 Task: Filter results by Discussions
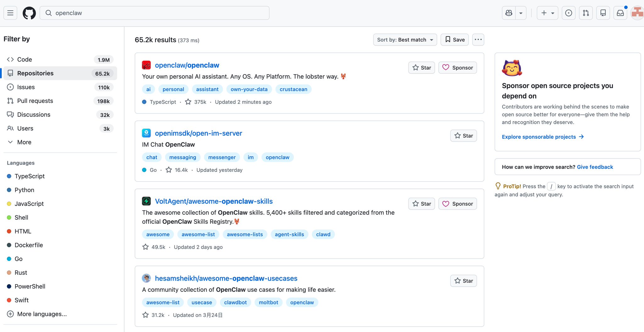pos(60,115)
